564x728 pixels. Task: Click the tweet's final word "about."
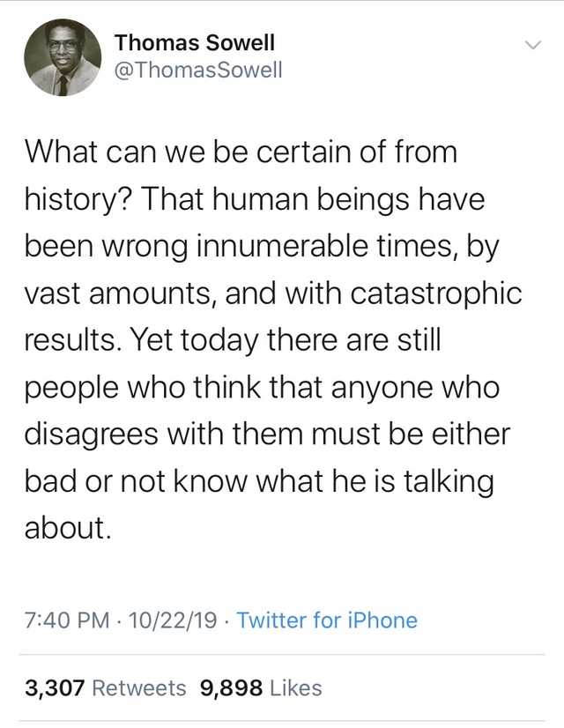68,531
